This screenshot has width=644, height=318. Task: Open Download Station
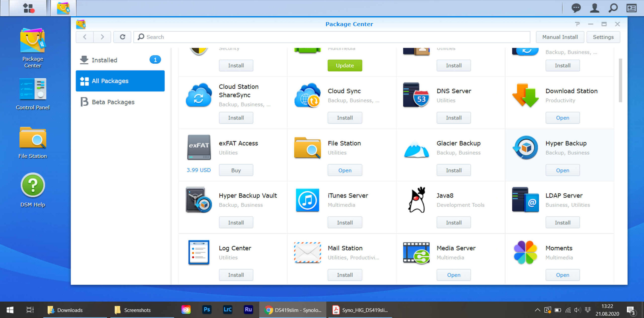point(562,118)
